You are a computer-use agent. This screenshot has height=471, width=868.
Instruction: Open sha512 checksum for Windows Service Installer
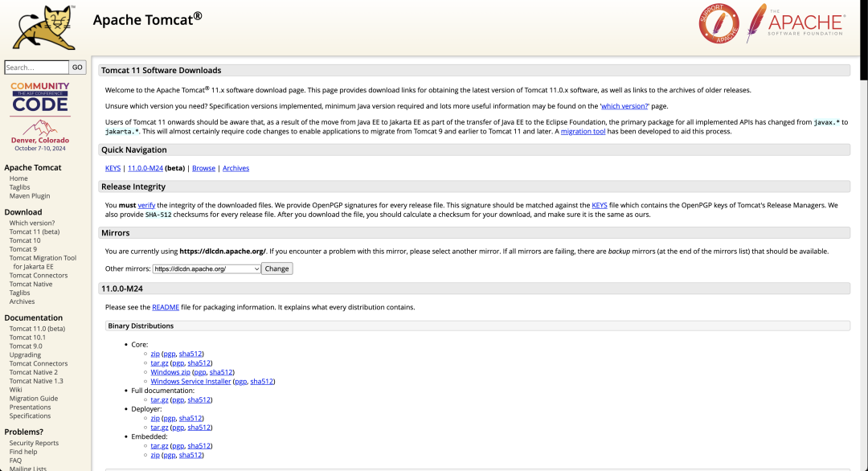pyautogui.click(x=262, y=381)
